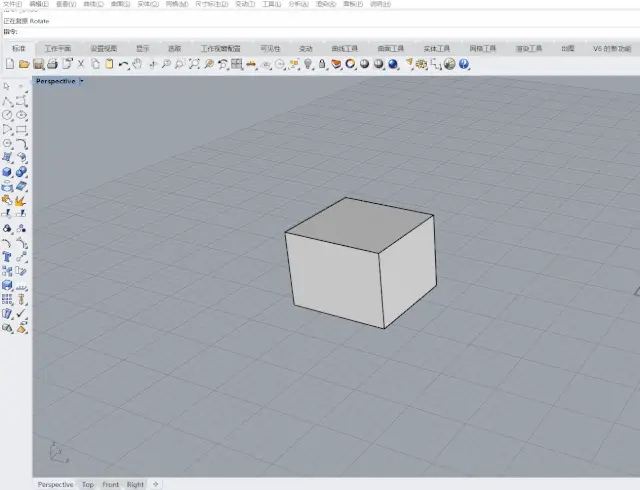The height and width of the screenshot is (490, 640).
Task: Click the four-viewport layout icon
Action: click(237, 64)
